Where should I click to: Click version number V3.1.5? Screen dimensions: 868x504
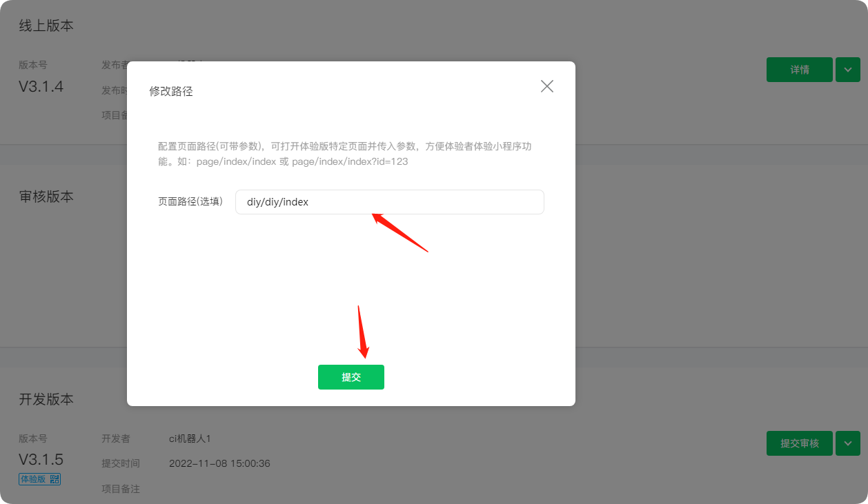[x=41, y=460]
